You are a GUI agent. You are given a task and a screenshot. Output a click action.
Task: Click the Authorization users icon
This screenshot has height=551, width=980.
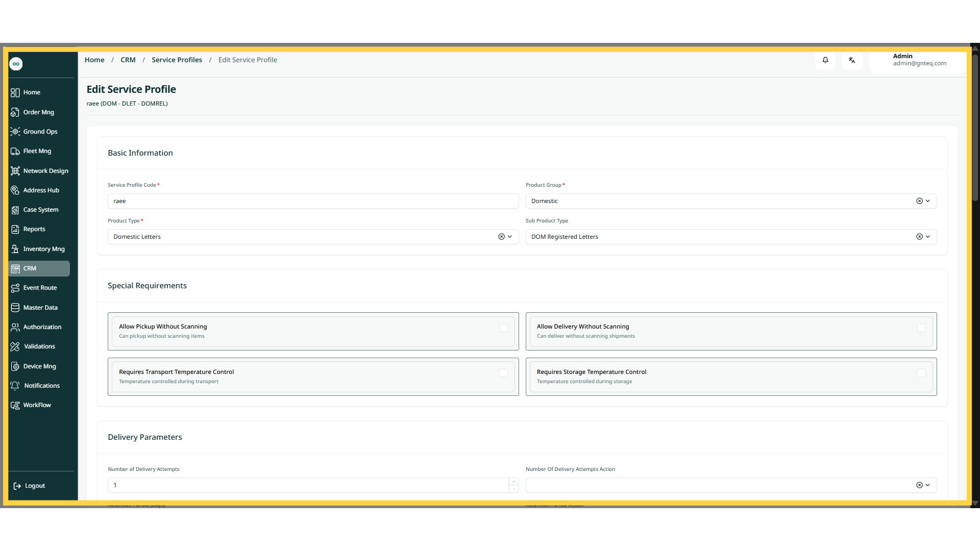(x=15, y=327)
